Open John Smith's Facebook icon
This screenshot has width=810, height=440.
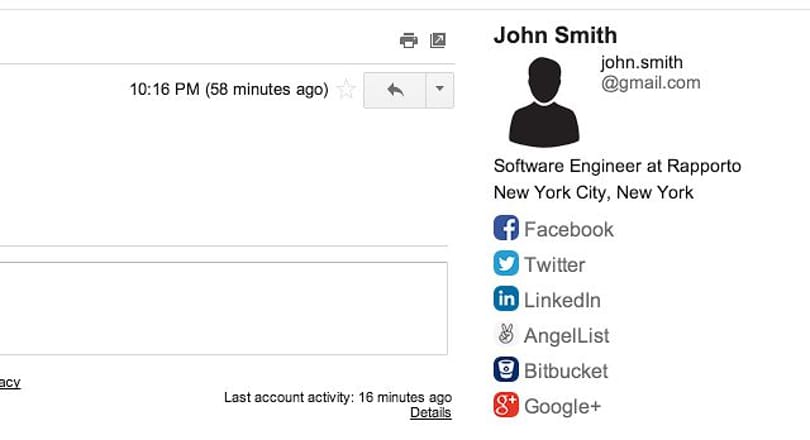[506, 228]
